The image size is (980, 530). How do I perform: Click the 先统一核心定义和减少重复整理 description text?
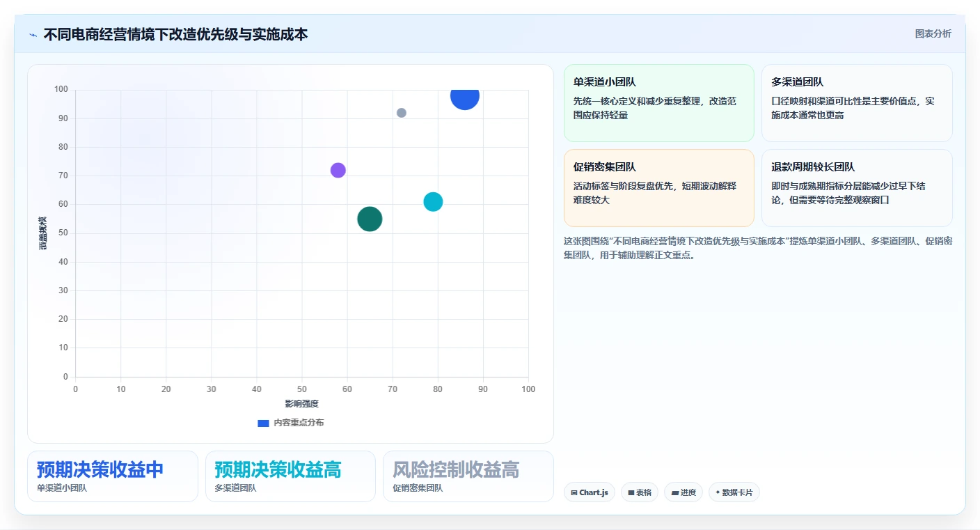(654, 108)
